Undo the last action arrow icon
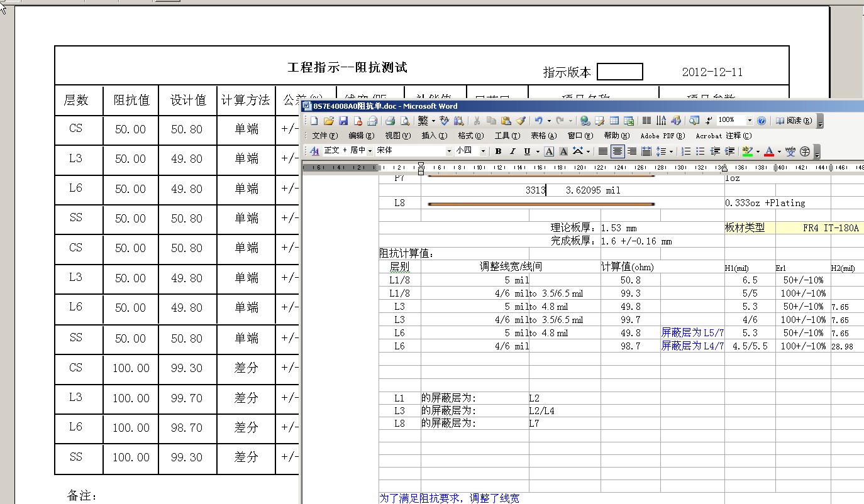This screenshot has width=864, height=504. (538, 121)
